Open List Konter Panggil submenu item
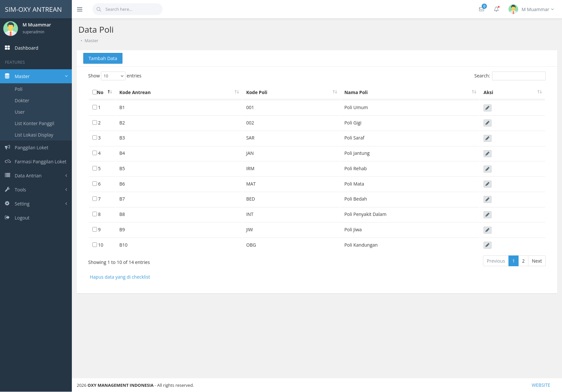The image size is (562, 392). [34, 123]
